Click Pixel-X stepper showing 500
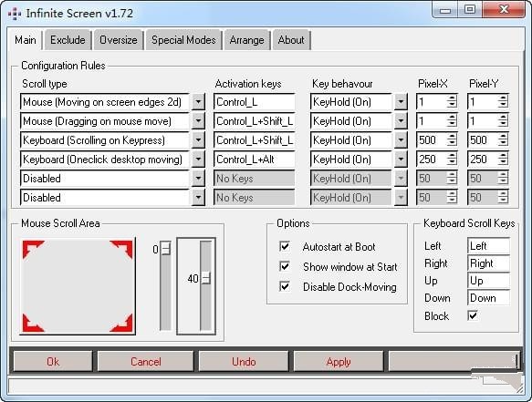Screen dimensions: 532x402 tap(452, 140)
